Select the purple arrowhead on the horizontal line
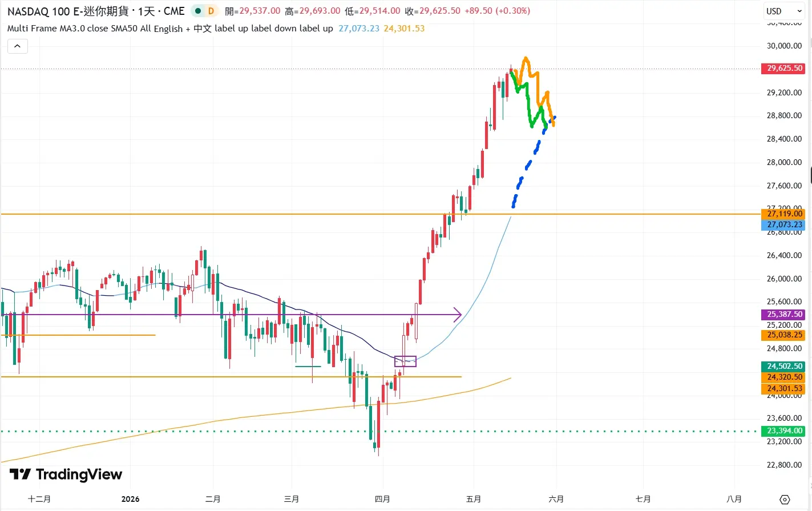 tap(458, 315)
